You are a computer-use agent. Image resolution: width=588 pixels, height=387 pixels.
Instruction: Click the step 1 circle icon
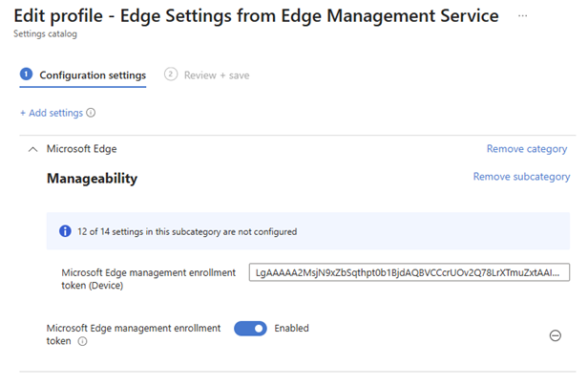coord(27,75)
